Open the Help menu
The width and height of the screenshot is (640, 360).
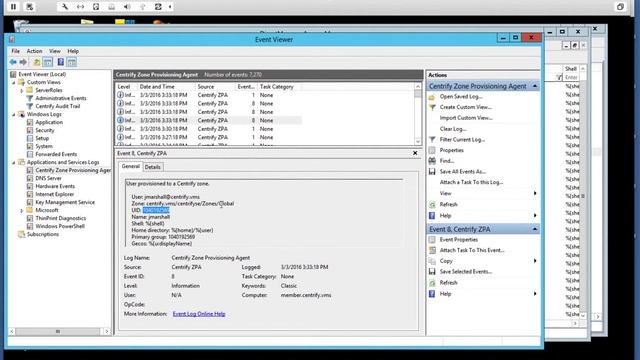point(73,51)
